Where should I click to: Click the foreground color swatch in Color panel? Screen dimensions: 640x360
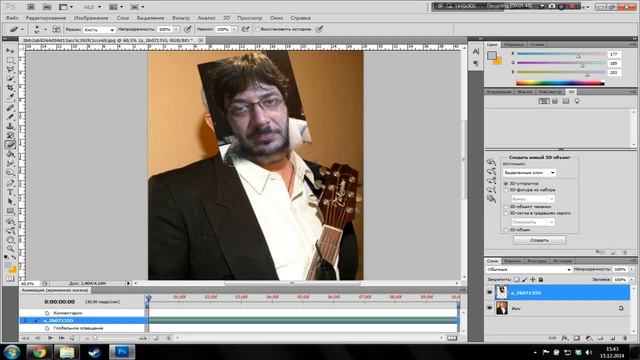pos(492,56)
